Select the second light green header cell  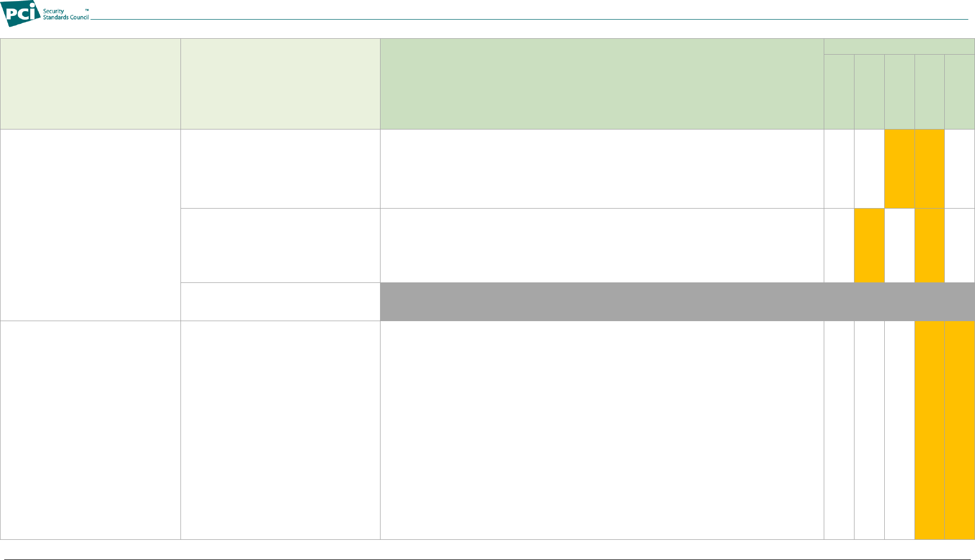(x=280, y=84)
